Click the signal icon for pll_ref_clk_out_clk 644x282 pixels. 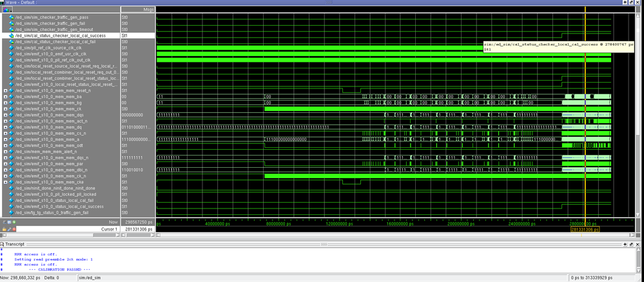pyautogui.click(x=12, y=60)
